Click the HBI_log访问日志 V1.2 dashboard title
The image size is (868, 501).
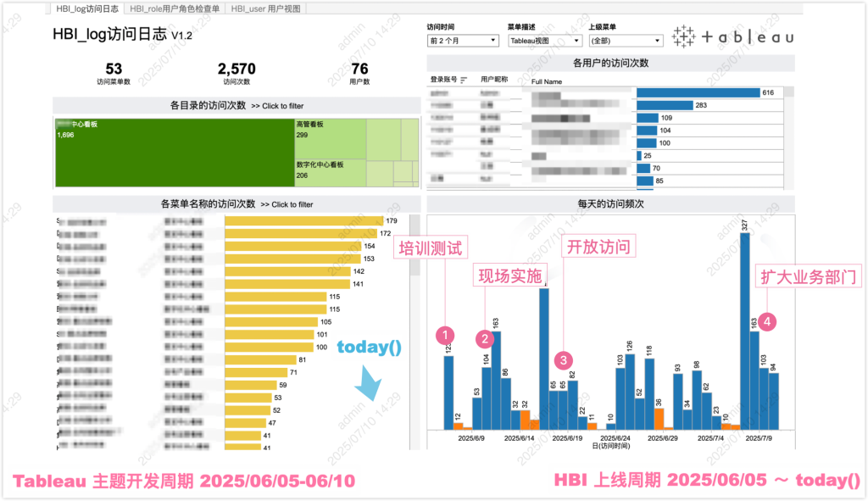coord(122,34)
